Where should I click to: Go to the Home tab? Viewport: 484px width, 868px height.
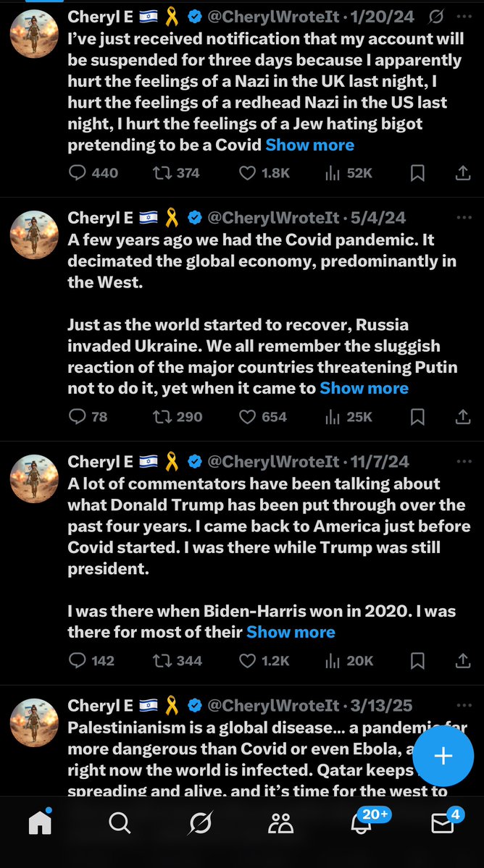click(40, 822)
